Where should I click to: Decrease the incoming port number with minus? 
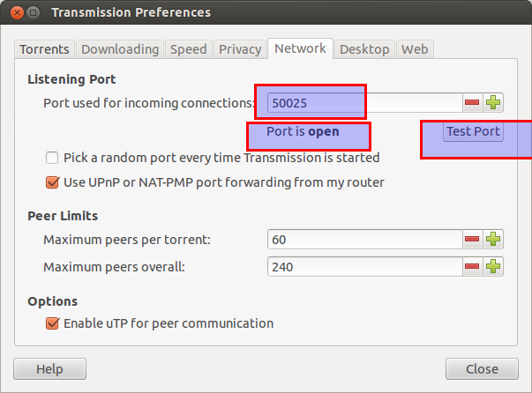click(472, 102)
